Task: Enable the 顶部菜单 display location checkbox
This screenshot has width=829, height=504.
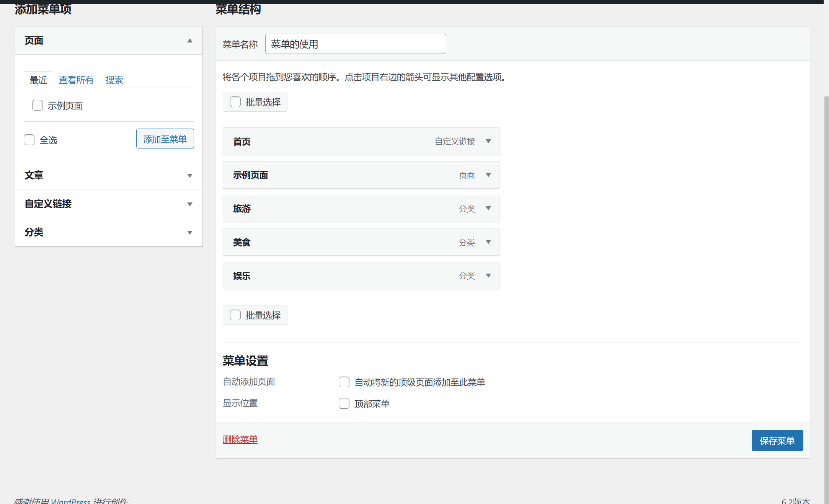Action: tap(344, 403)
